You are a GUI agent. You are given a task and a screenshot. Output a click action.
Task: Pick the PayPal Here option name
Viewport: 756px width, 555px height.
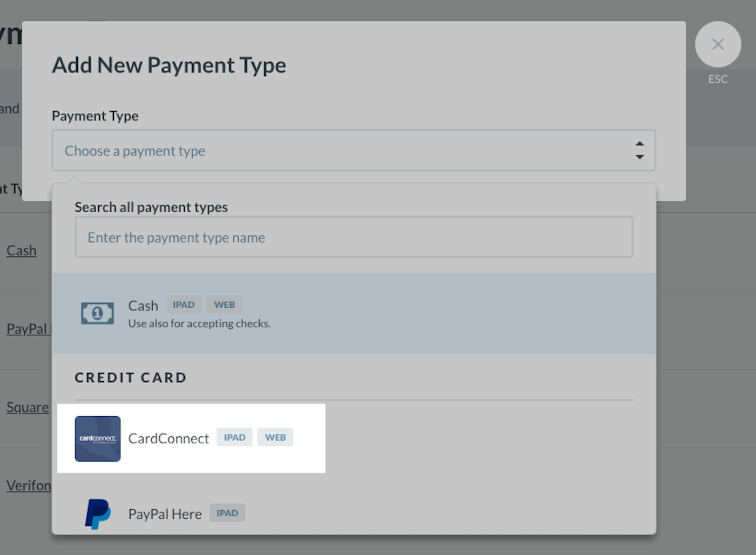coord(165,514)
